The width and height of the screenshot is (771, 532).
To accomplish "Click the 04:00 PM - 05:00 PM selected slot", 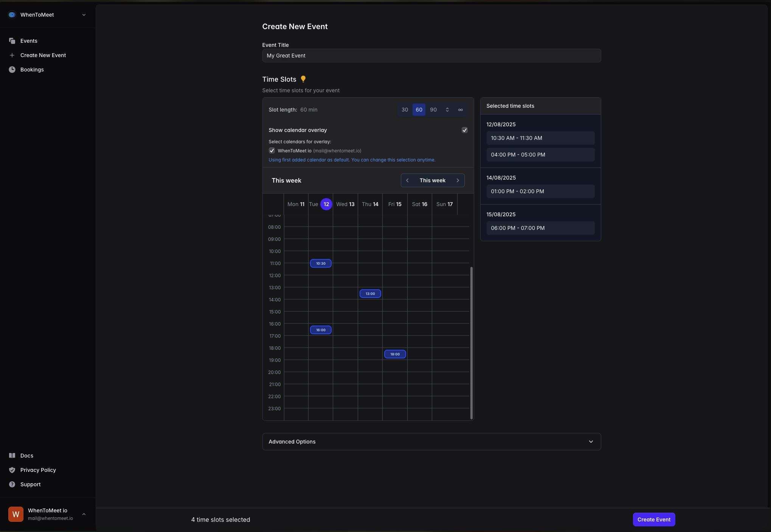I will [540, 155].
